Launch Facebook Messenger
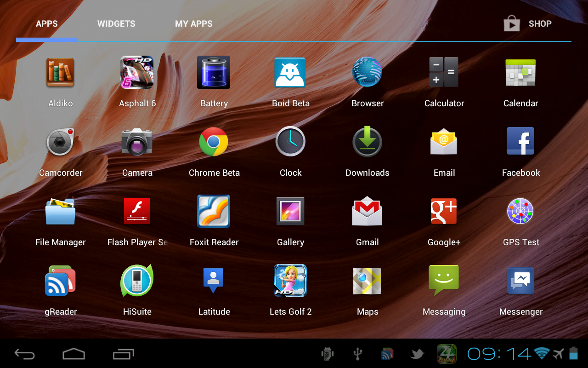Image resolution: width=588 pixels, height=368 pixels. [520, 281]
